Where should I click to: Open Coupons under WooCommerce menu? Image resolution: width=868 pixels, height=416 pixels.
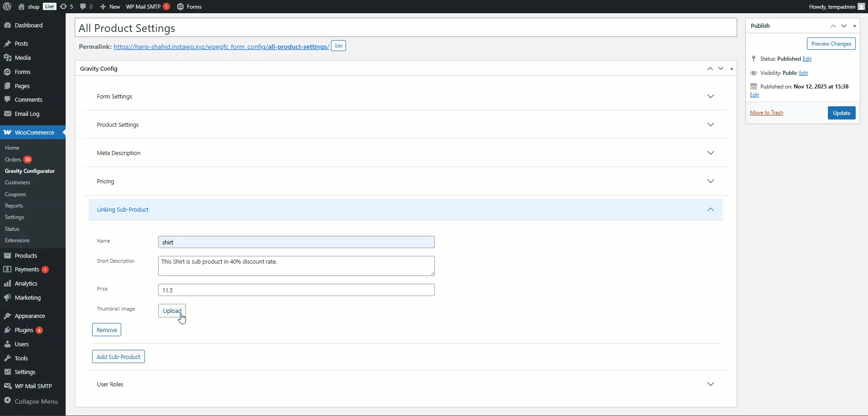tap(15, 194)
